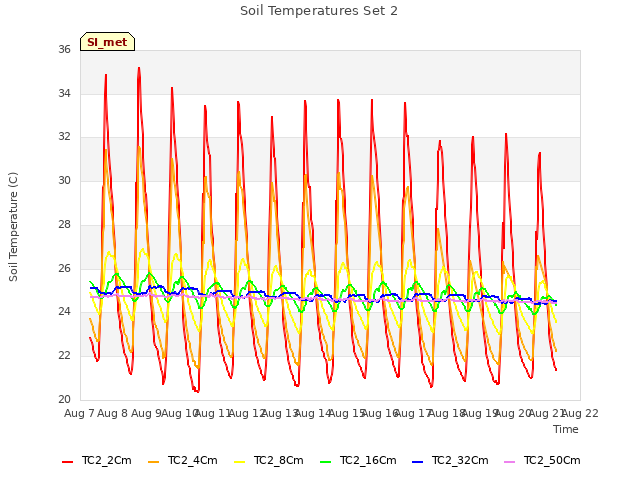This screenshot has width=640, height=480.
Task: Click the orange TC2_4Cm legend color marker
Action: click(153, 462)
